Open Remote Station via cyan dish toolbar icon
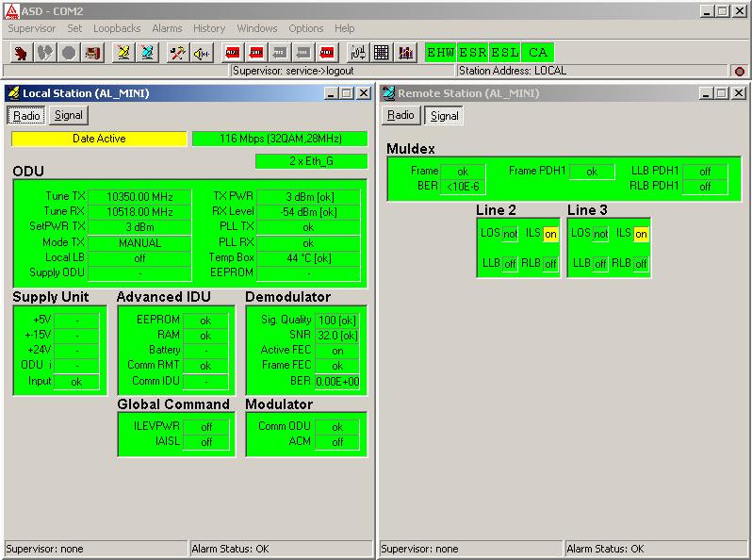The width and height of the screenshot is (752, 560). pyautogui.click(x=147, y=52)
